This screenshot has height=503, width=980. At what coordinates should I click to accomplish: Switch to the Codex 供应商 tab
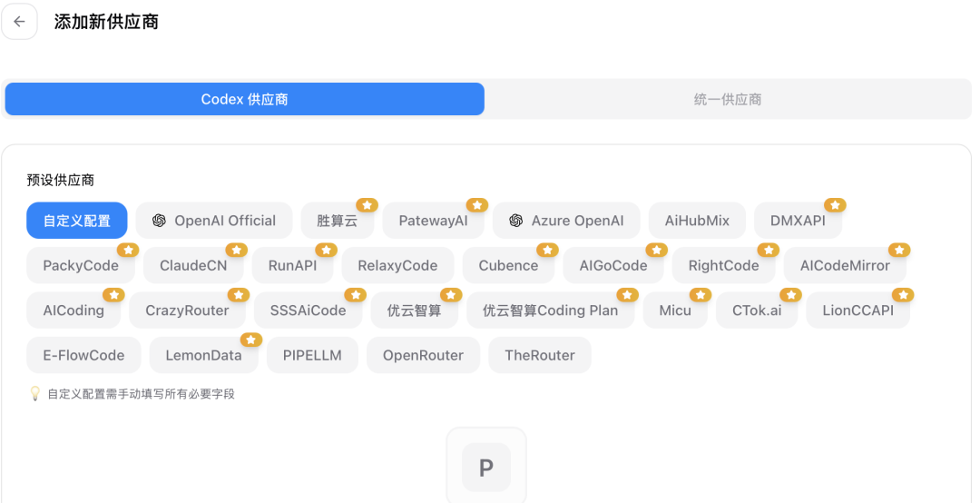point(244,99)
